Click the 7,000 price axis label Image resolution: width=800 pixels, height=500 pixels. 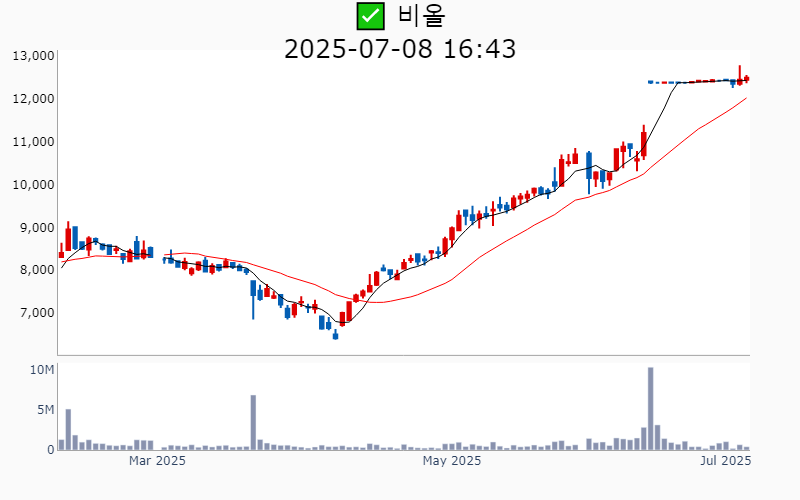click(37, 312)
